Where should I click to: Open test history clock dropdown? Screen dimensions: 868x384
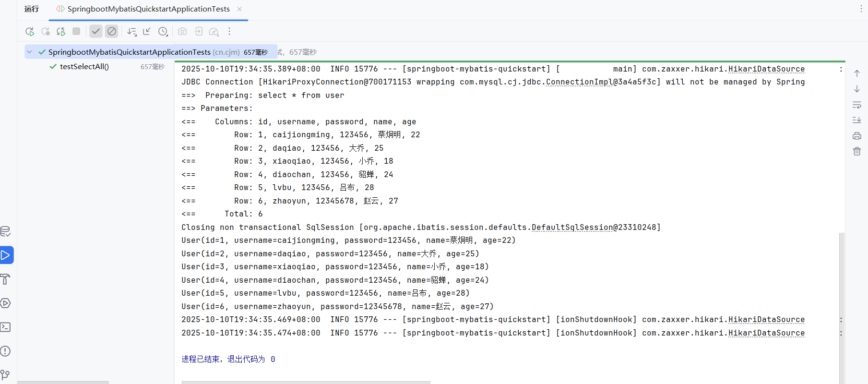pos(163,32)
